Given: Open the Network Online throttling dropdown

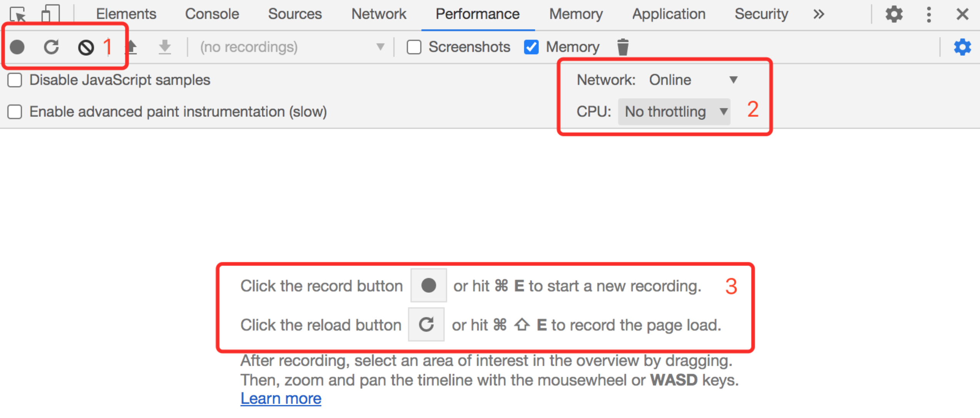Looking at the screenshot, I should point(692,80).
